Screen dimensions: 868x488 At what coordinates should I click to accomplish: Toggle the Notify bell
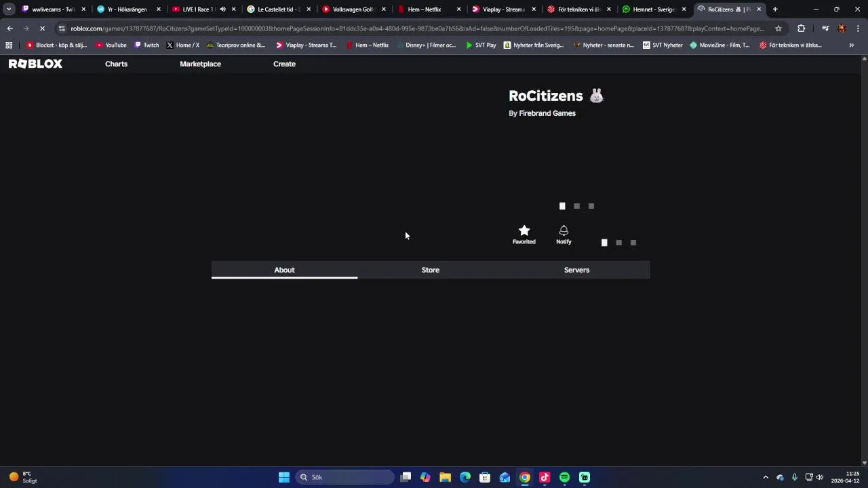(x=564, y=235)
